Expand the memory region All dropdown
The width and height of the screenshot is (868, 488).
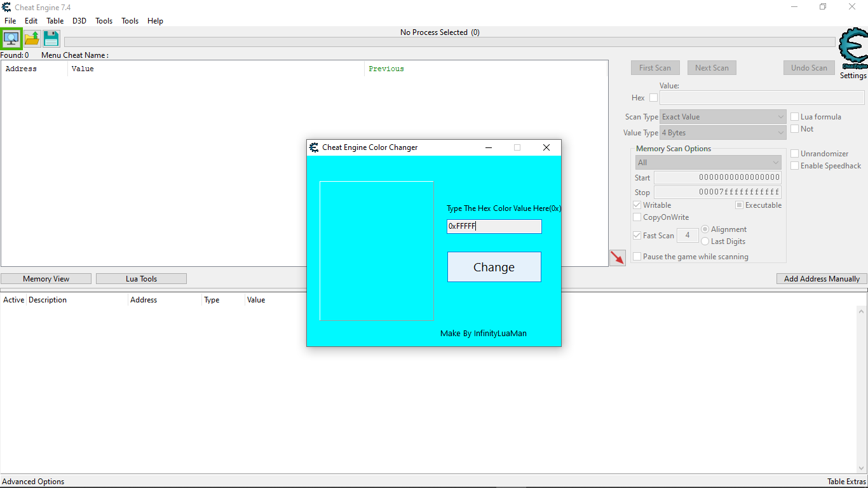click(x=708, y=163)
